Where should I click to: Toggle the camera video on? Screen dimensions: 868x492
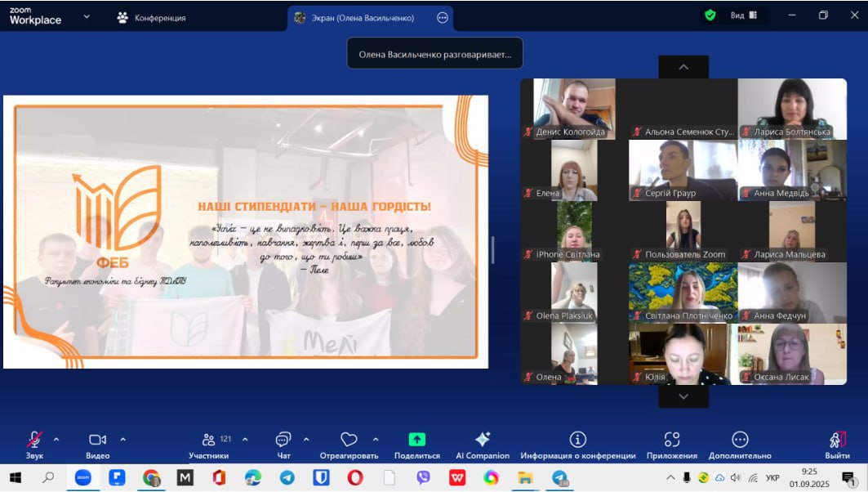coord(97,440)
